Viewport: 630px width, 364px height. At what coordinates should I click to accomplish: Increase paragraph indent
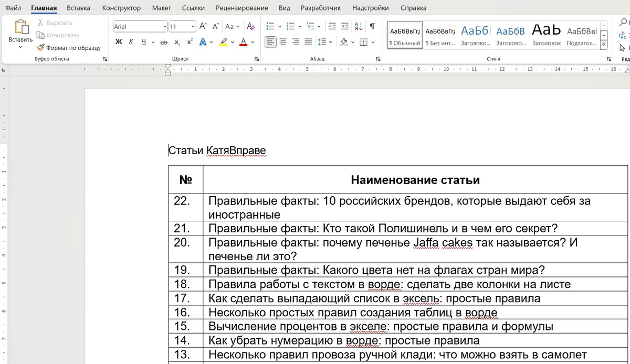pos(344,26)
